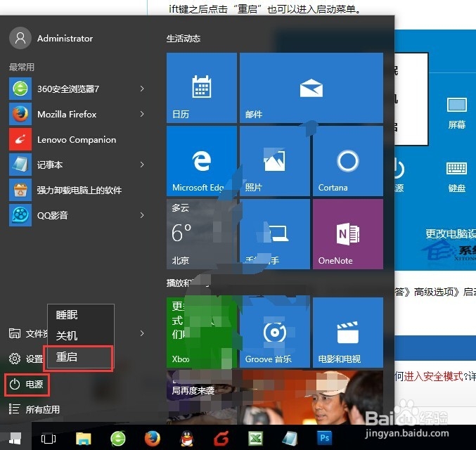Open the OneNote tile
476x450 pixels.
pos(348,234)
